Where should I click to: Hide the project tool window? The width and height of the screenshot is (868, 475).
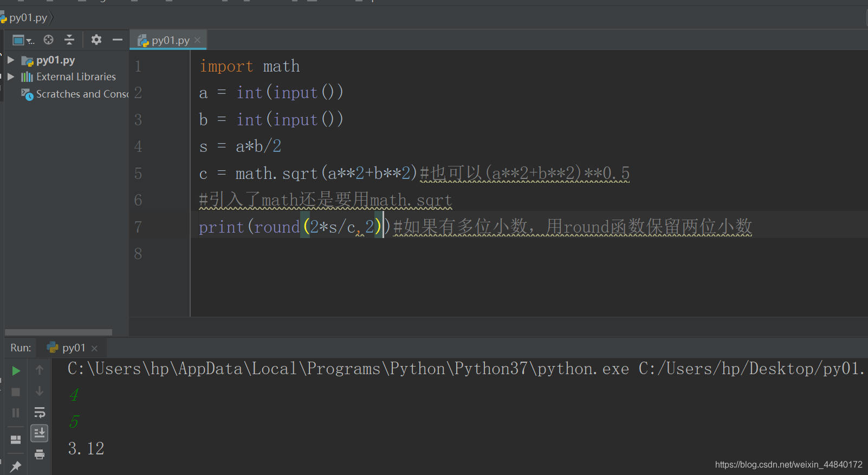pyautogui.click(x=118, y=40)
